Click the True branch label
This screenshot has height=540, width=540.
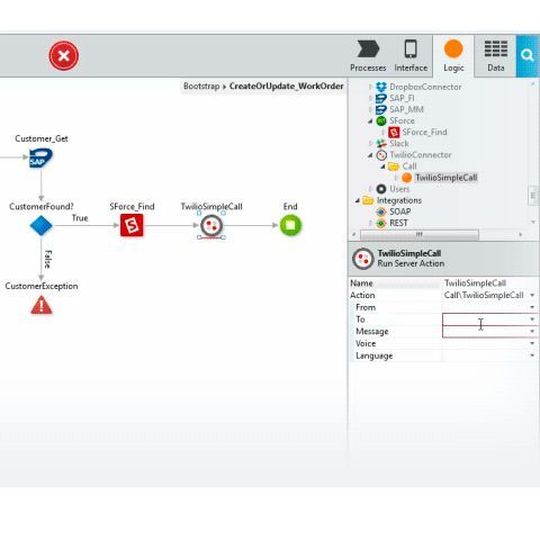click(80, 218)
